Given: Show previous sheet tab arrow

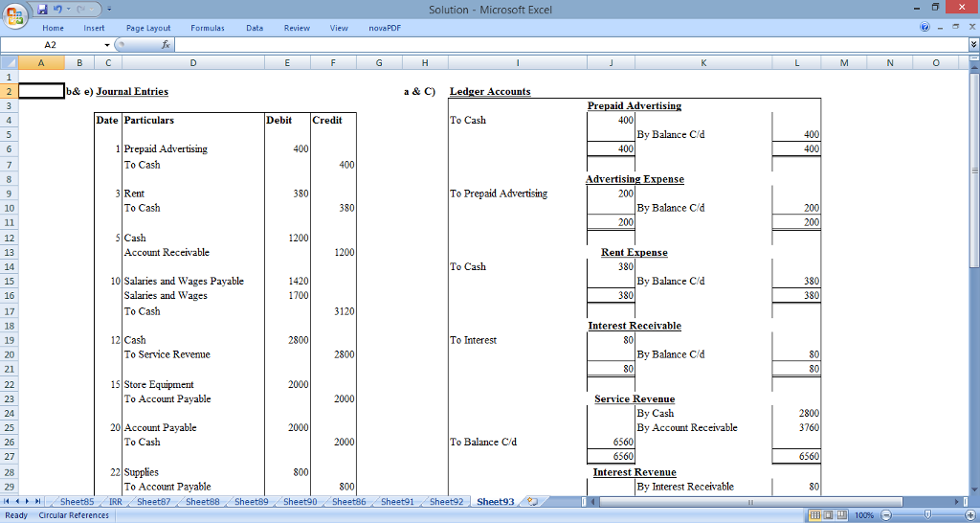Looking at the screenshot, I should pos(17,502).
